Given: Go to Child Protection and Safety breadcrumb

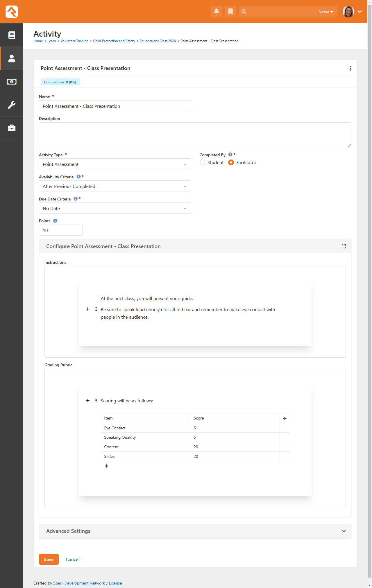Looking at the screenshot, I should coord(114,41).
